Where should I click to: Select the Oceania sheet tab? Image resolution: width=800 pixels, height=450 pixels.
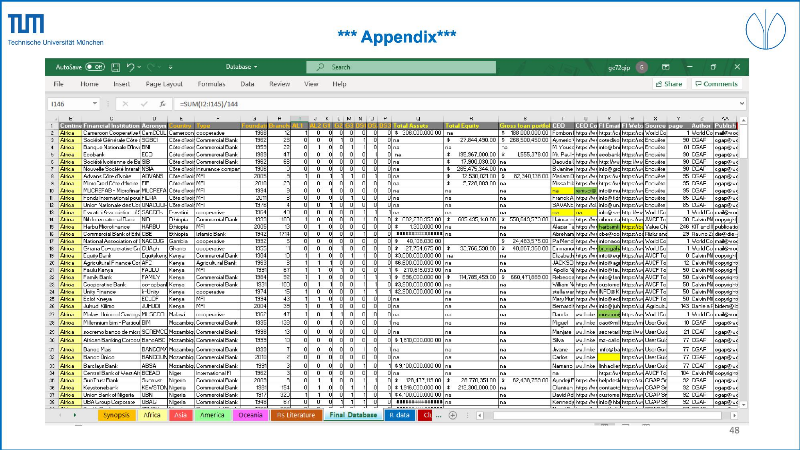point(250,415)
